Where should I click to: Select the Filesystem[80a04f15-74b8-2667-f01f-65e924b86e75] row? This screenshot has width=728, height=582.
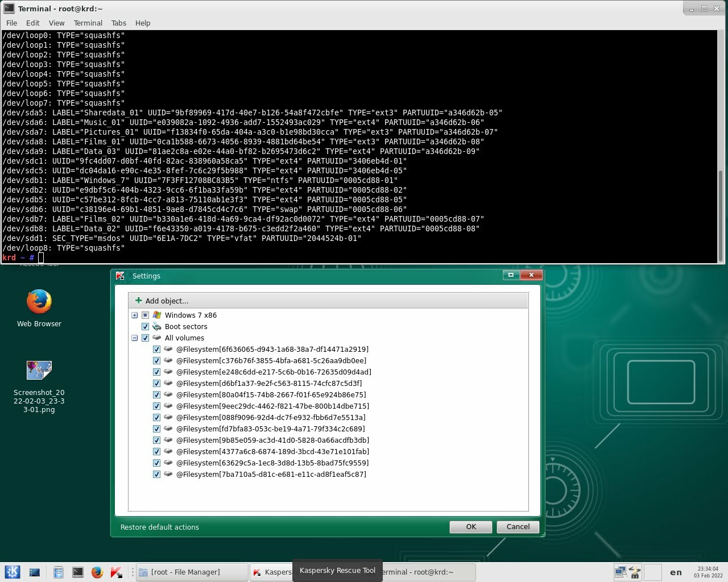click(271, 394)
